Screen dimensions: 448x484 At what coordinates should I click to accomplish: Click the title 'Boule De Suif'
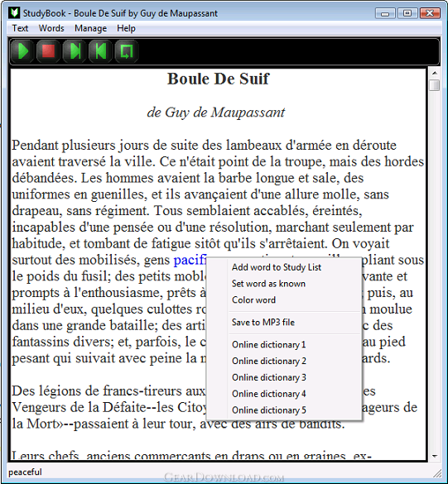pyautogui.click(x=218, y=79)
